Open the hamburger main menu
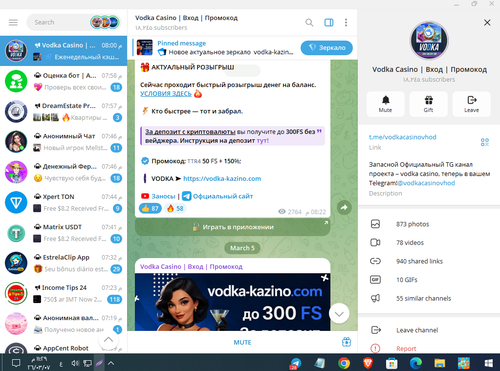The height and width of the screenshot is (371, 500). coord(13,22)
